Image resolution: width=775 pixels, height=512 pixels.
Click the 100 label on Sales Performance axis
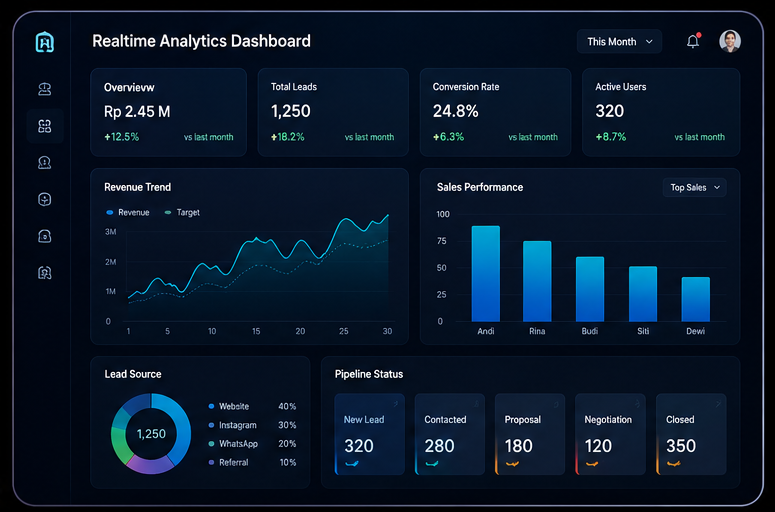coord(443,214)
